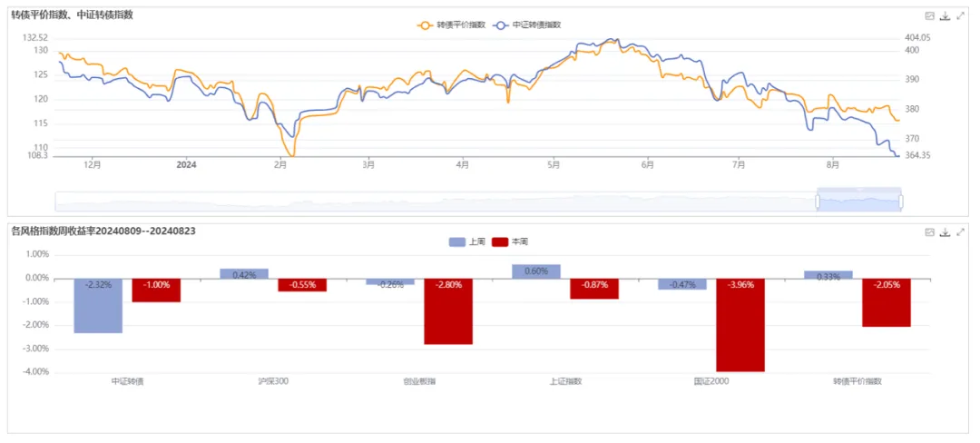Save the weekly return bar chart as image
This screenshot has height=443, width=980.
click(929, 232)
